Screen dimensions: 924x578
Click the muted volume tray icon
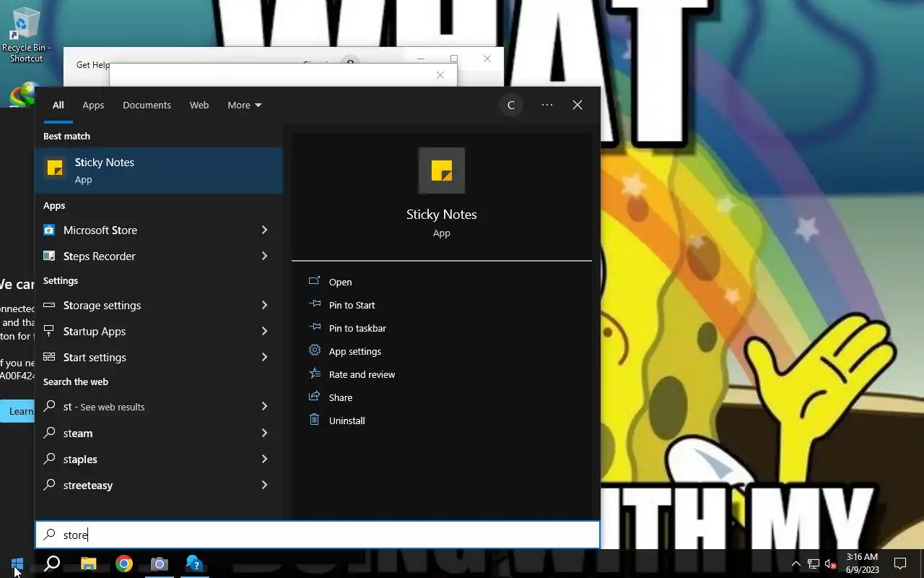pyautogui.click(x=831, y=564)
